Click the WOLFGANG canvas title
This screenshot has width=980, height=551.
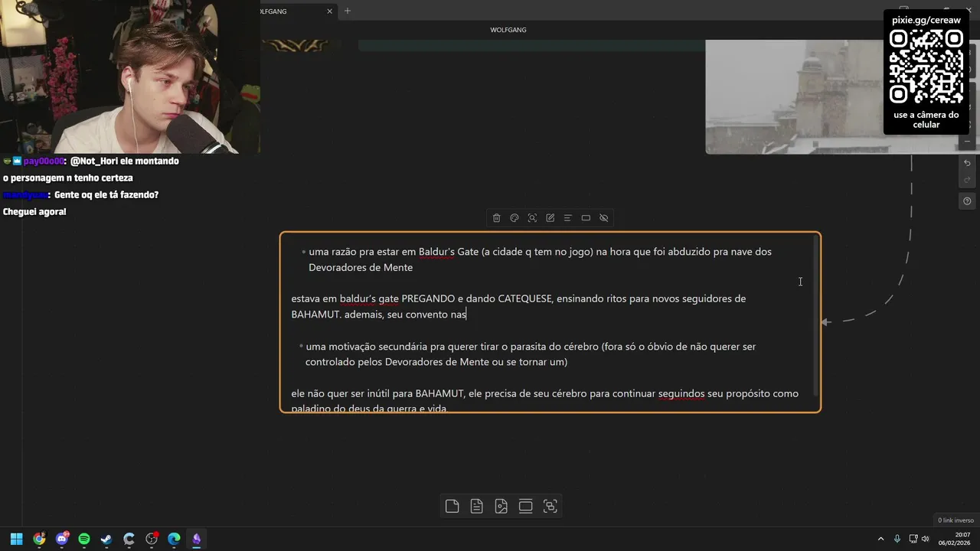pos(508,30)
